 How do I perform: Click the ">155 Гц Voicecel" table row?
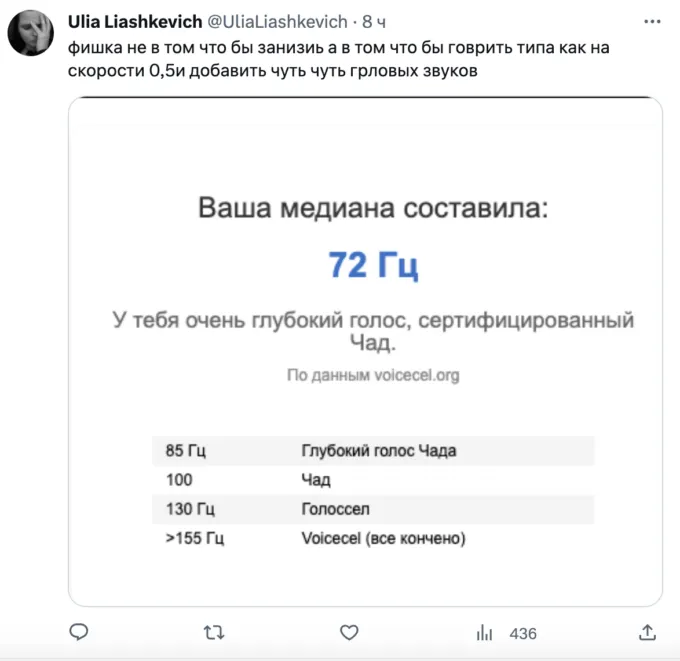(373, 539)
